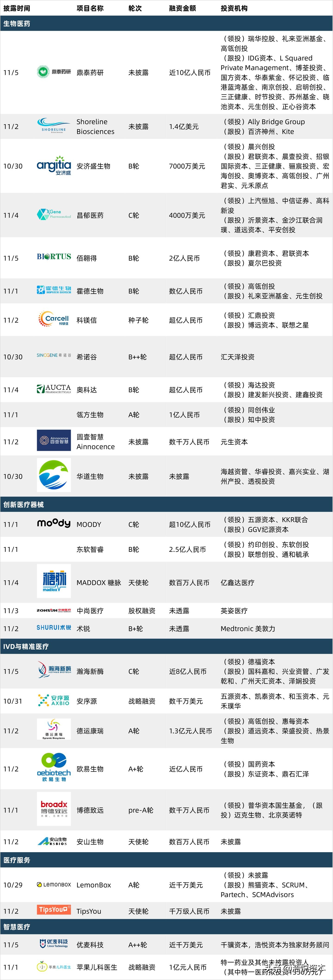Screen dimensions: 333x980
Task: Click investor 英姿医疗
Action: (x=234, y=610)
